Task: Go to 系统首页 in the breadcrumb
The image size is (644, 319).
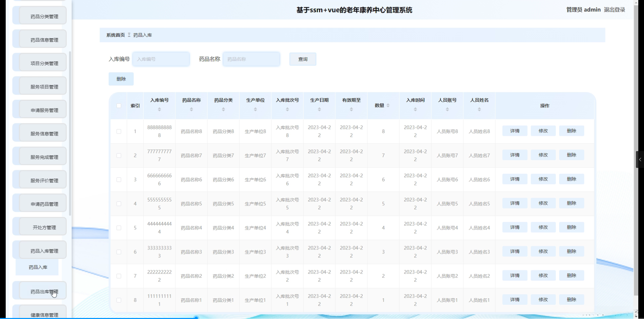Action: click(x=115, y=35)
